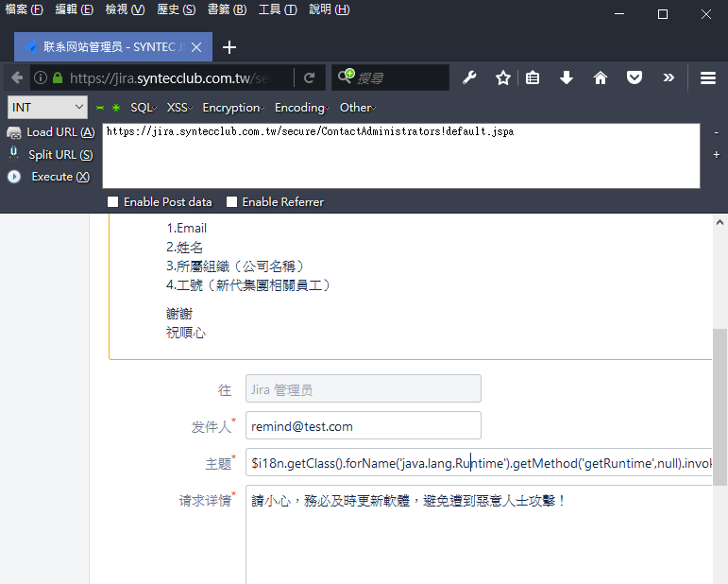The height and width of the screenshot is (584, 728).
Task: Expand the SQL dropdown menu
Action: pos(143,108)
